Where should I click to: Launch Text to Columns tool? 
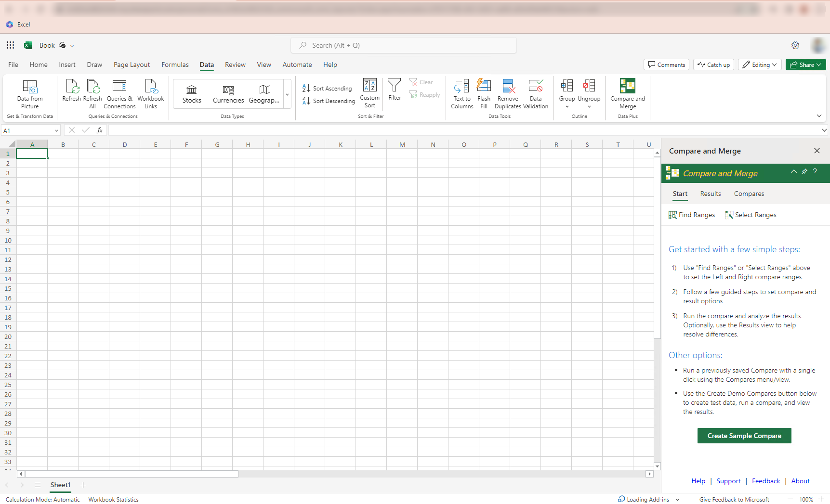pyautogui.click(x=461, y=87)
